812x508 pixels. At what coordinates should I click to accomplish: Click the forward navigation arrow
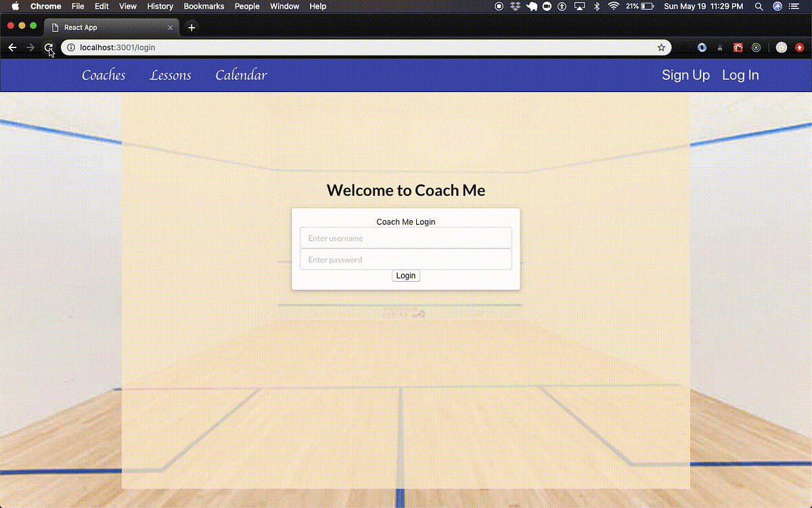pyautogui.click(x=30, y=47)
